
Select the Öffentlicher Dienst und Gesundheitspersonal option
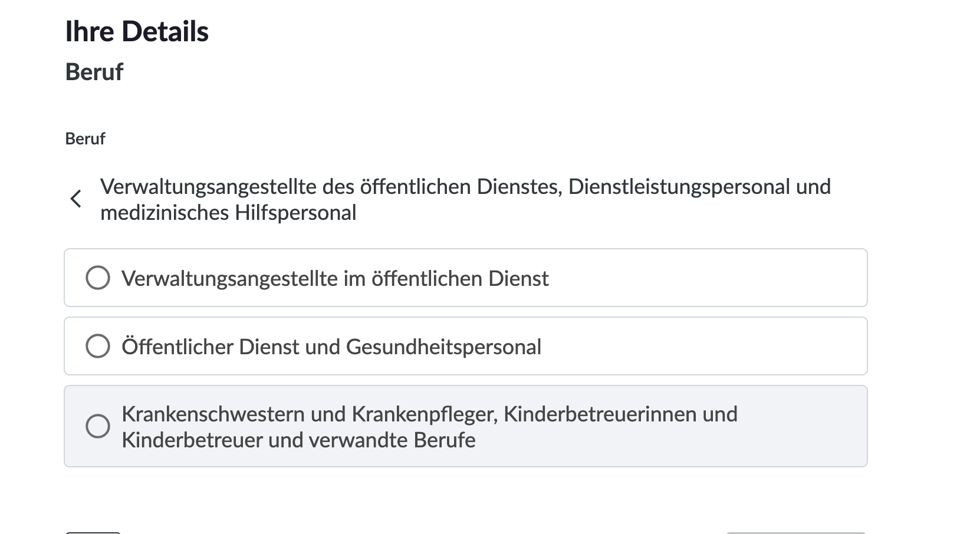pyautogui.click(x=98, y=345)
